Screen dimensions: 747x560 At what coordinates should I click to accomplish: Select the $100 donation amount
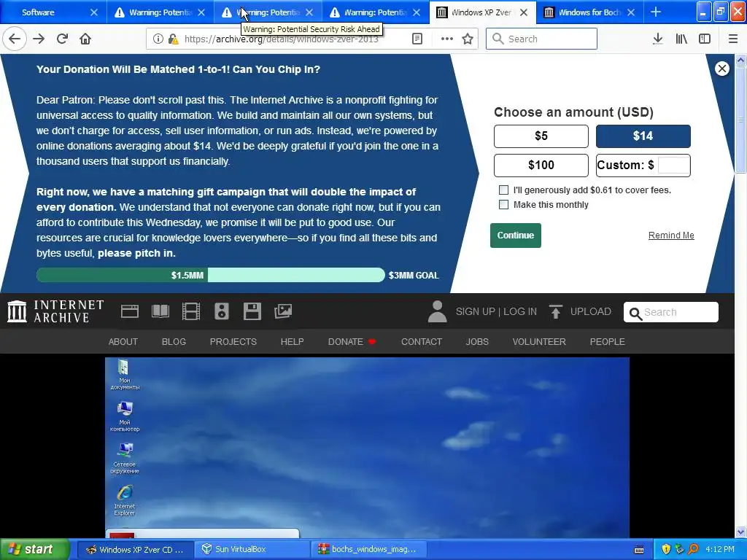click(541, 166)
